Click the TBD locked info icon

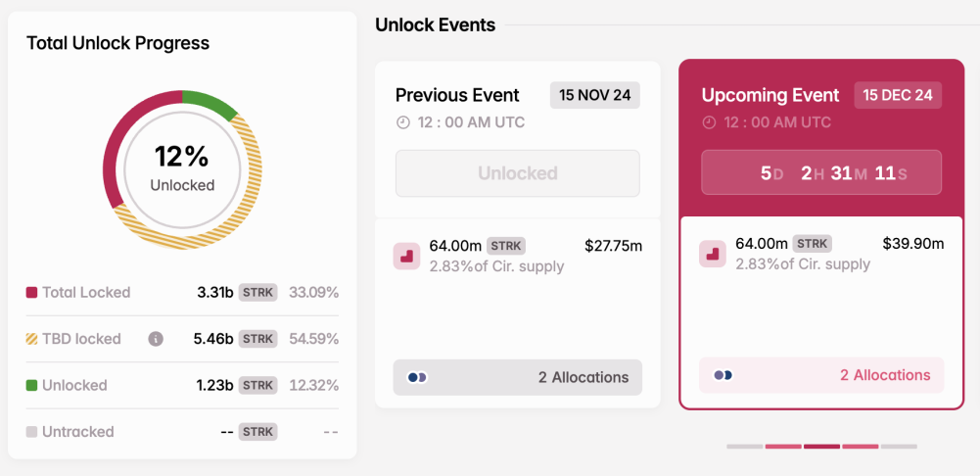(x=156, y=339)
